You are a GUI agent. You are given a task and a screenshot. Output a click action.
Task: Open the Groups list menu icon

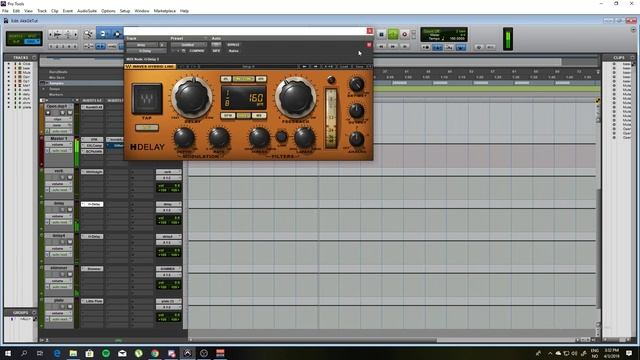click(34, 312)
